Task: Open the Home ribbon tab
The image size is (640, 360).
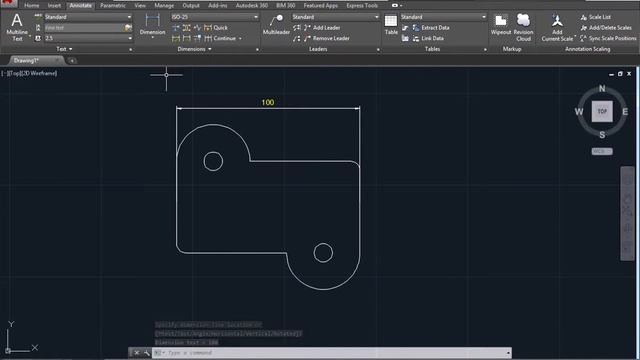Action: tap(31, 6)
